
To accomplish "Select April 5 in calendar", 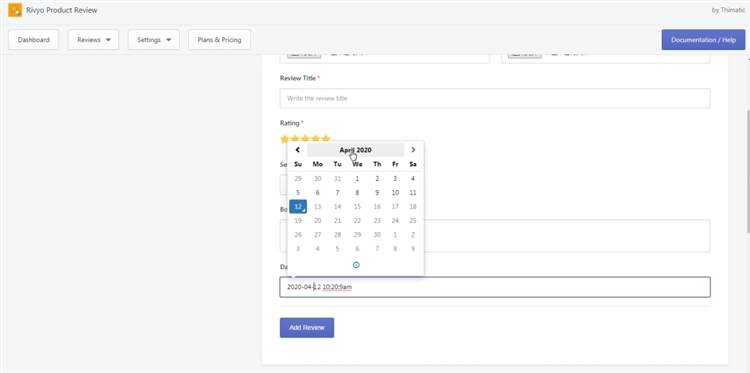I will point(298,193).
